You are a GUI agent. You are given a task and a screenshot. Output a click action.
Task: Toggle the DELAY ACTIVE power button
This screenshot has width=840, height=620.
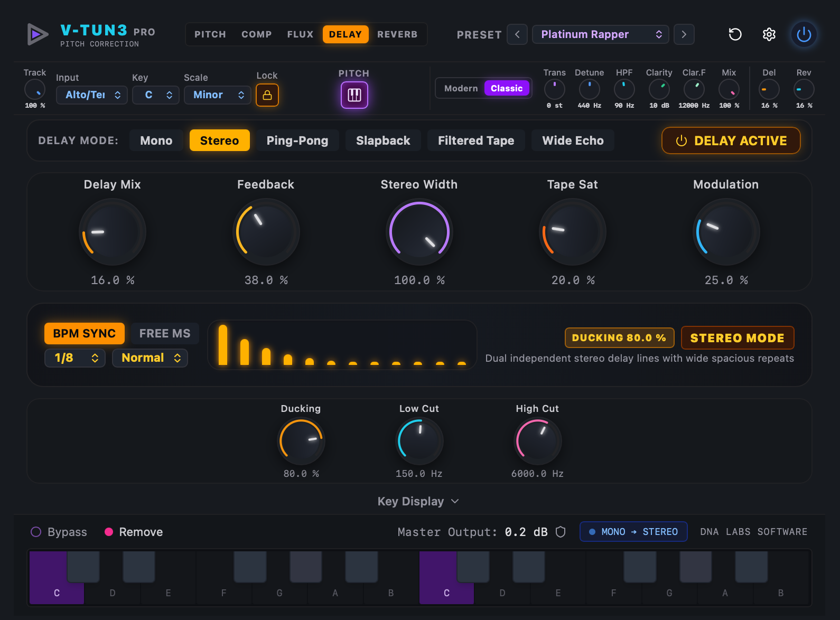click(x=731, y=140)
